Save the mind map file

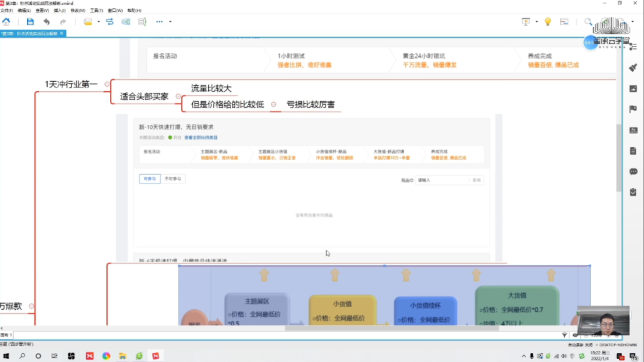pos(30,21)
